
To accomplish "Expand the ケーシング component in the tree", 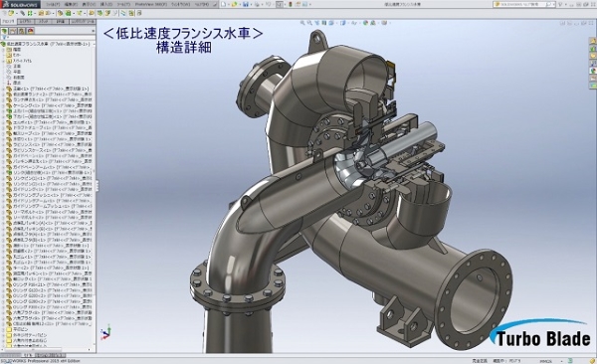I will click(3, 105).
